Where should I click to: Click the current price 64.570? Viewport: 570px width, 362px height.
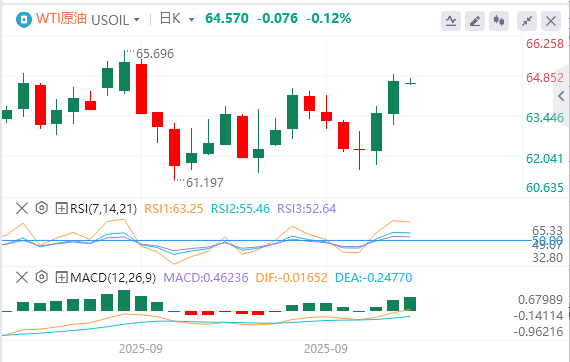[x=227, y=18]
